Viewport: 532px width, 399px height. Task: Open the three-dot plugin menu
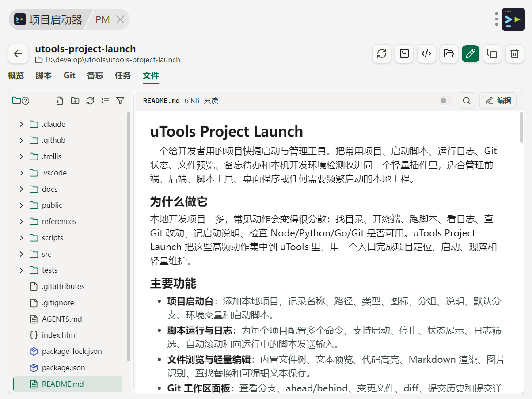(497, 19)
